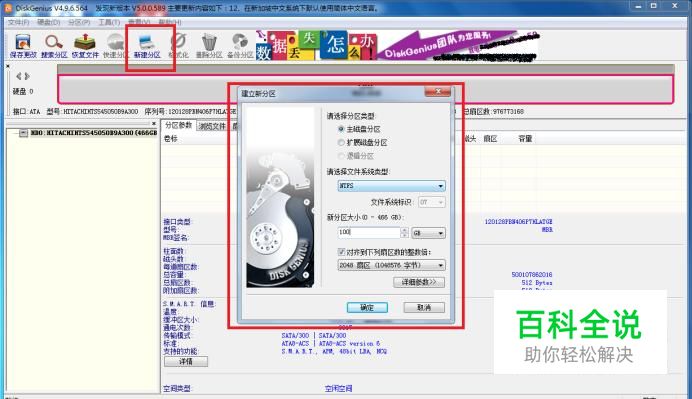Image resolution: width=692 pixels, height=399 pixels.
Task: Open the 分区(P) menu
Action: point(79,22)
